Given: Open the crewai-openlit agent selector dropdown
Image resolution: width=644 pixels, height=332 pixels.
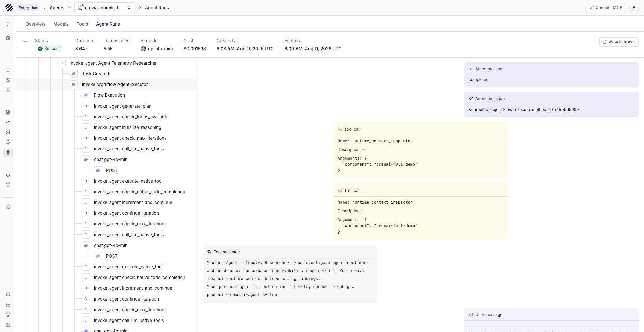Looking at the screenshot, I should click(105, 8).
